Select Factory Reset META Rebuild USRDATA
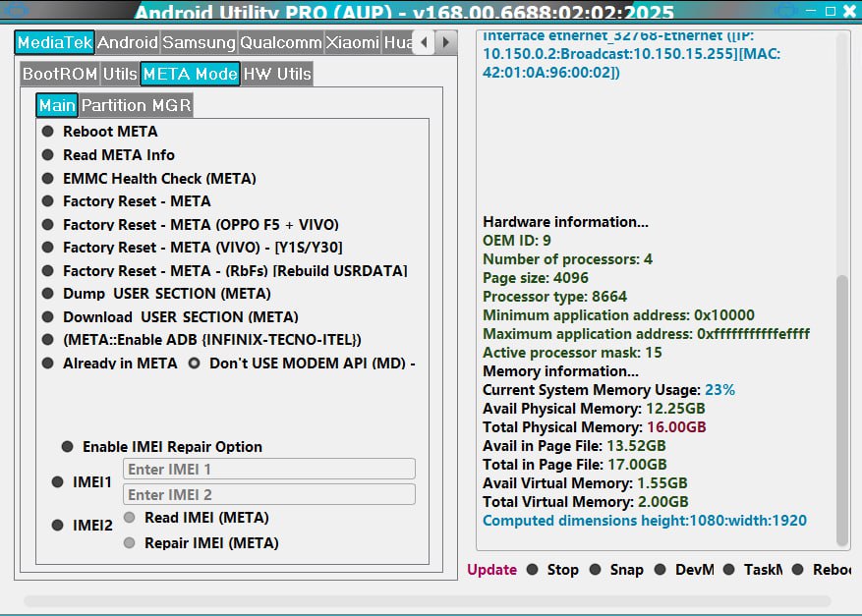Image resolution: width=862 pixels, height=616 pixels. (225, 271)
